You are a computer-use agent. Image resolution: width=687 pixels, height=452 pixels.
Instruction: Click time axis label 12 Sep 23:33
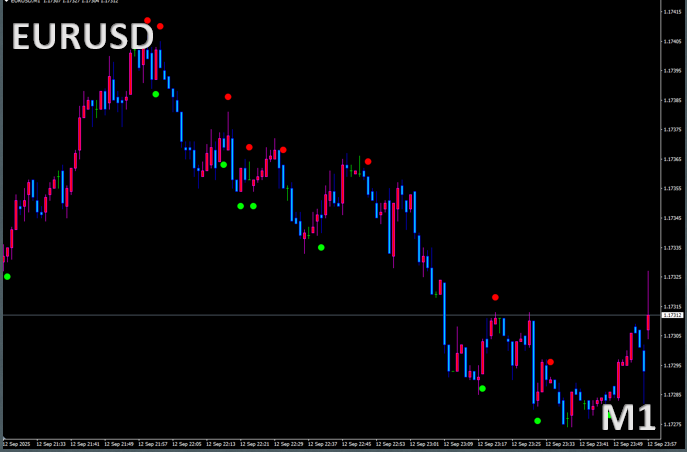click(x=561, y=444)
